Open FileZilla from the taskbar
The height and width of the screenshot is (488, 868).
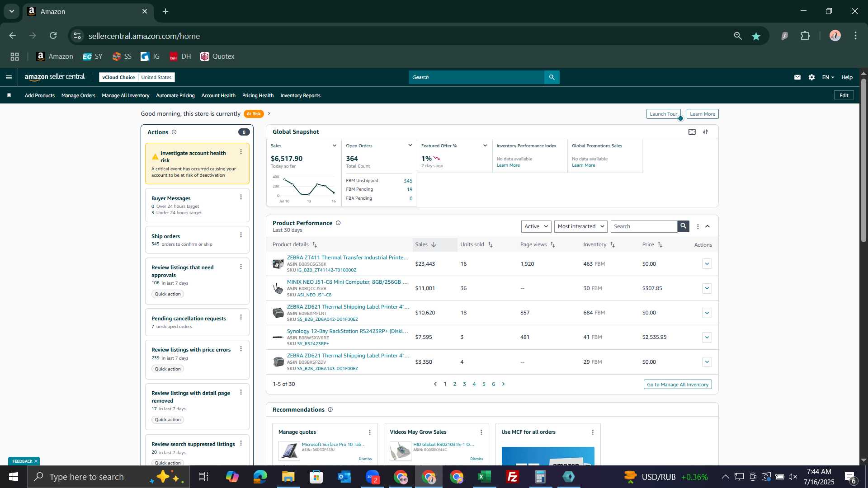pos(513,477)
